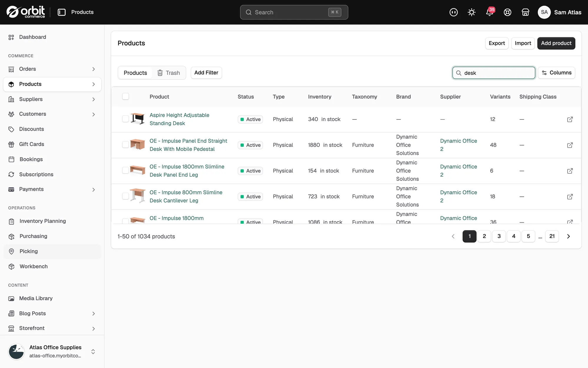Open the Aspire Standing Desk external link icon
Viewport: 588px width, 368px height.
(x=570, y=119)
